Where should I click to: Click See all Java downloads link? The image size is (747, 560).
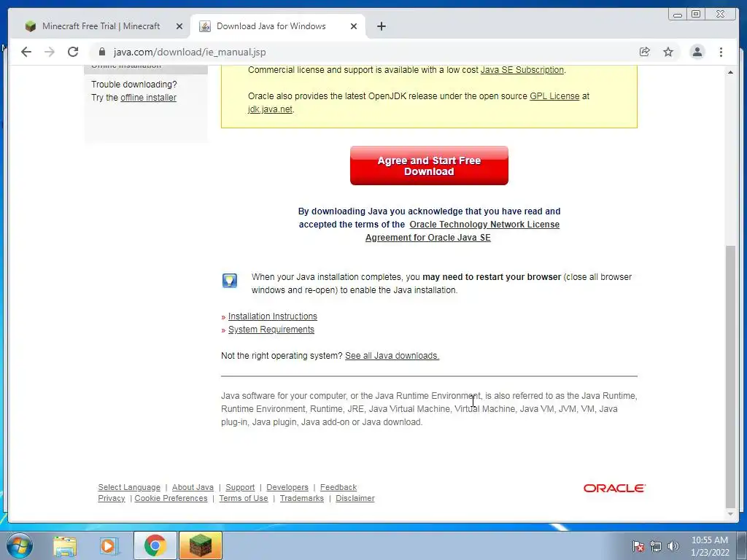click(392, 356)
